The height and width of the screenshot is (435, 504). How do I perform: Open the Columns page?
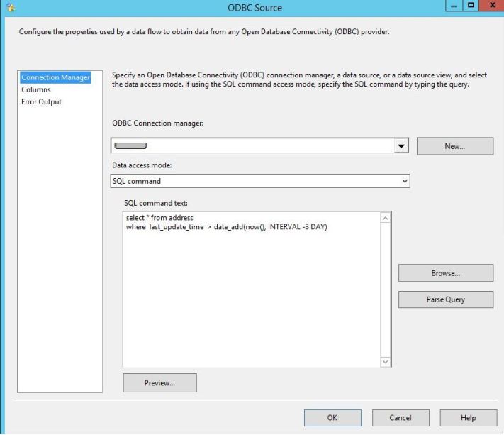click(x=36, y=89)
